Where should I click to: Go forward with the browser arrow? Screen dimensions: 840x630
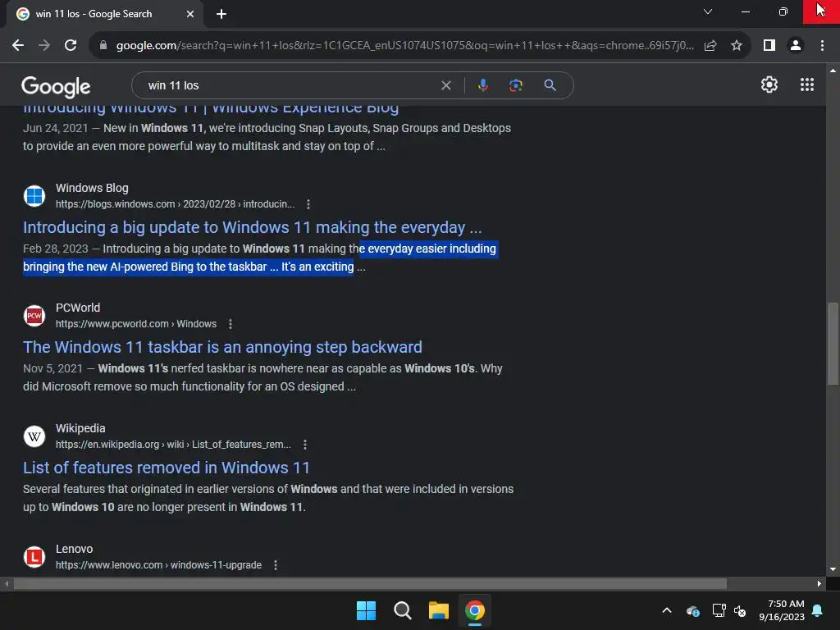click(x=44, y=46)
